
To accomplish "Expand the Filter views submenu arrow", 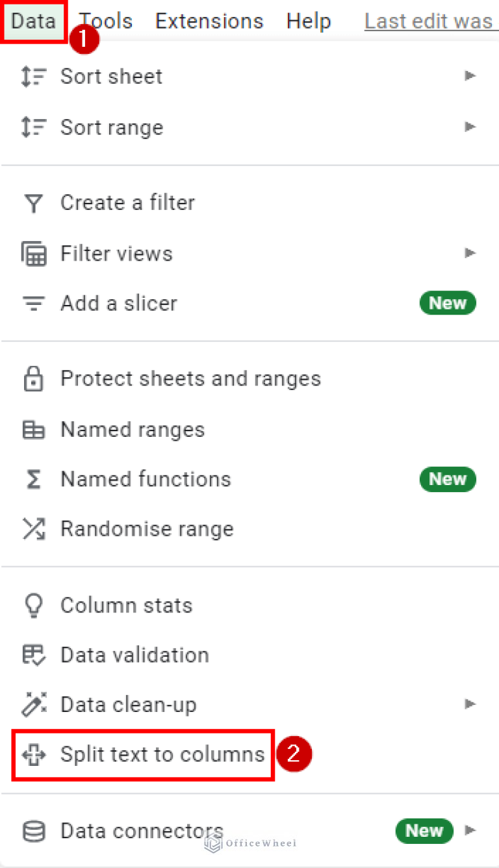I will (470, 253).
